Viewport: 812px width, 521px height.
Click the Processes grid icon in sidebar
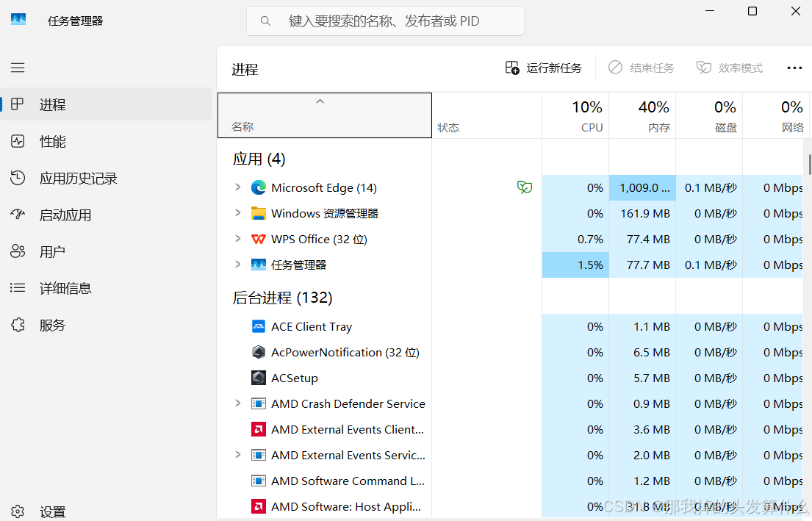(x=18, y=104)
